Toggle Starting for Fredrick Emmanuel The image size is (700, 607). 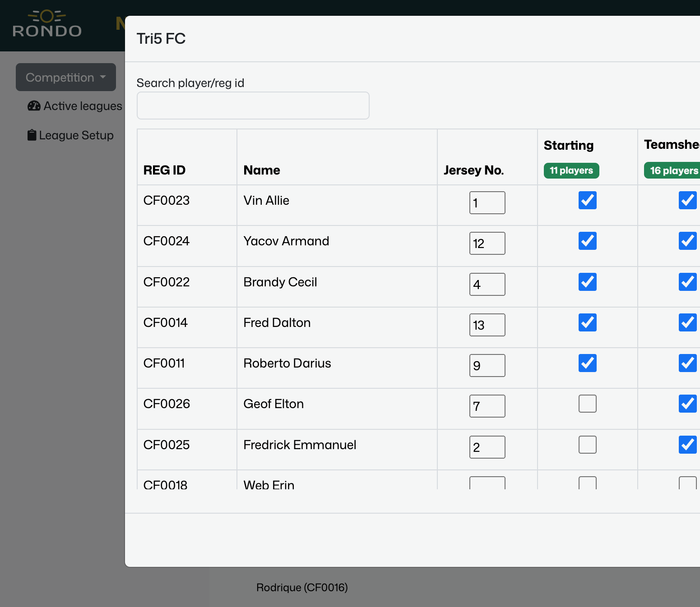[x=587, y=445]
